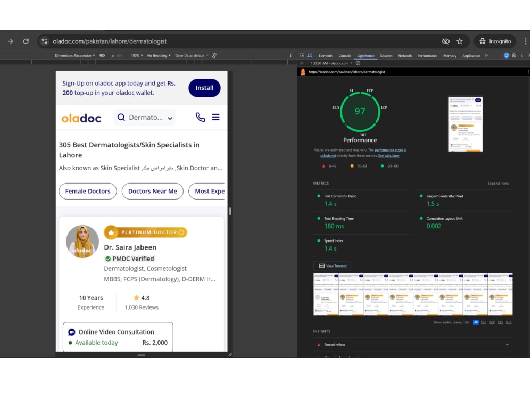The height and width of the screenshot is (399, 532).
Task: Click the inspect element picker icon
Action: click(302, 56)
